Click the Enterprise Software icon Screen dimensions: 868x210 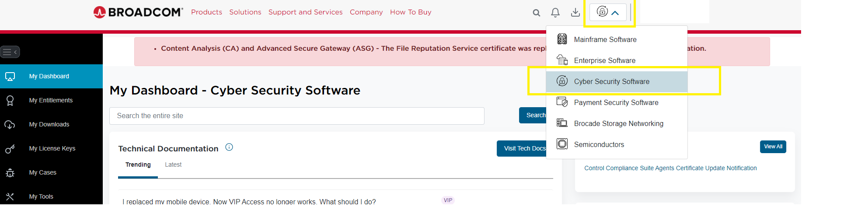(562, 60)
